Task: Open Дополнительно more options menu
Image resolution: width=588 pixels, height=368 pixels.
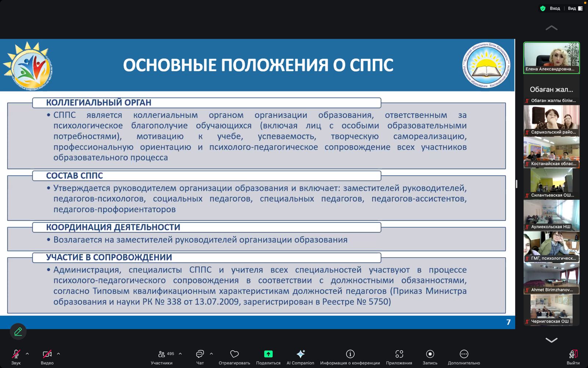Action: 464,354
